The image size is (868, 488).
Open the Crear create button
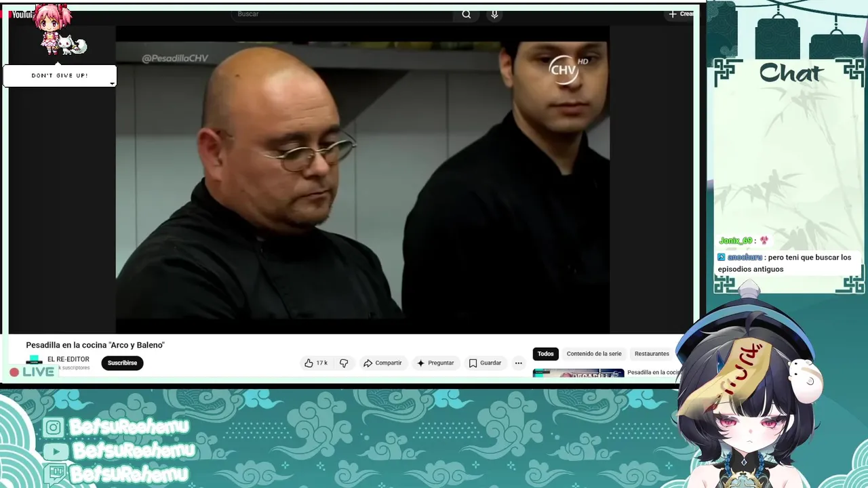(682, 14)
